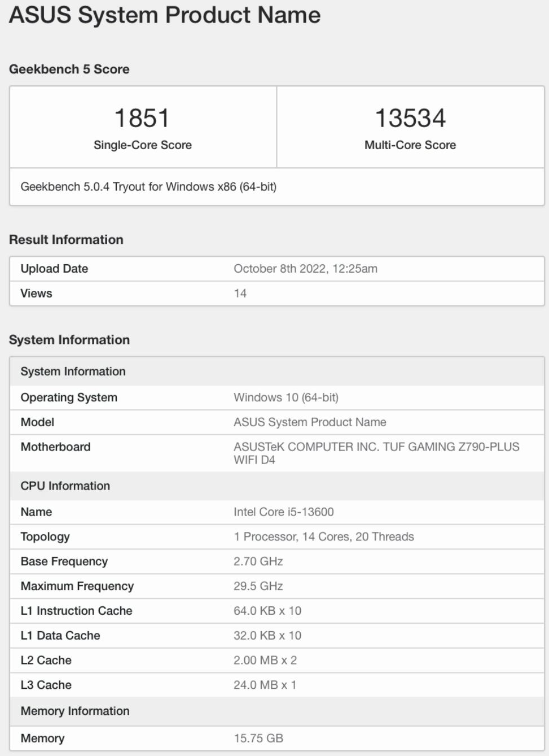Viewport: 549px width, 756px height.
Task: Click the Operating System value Windows 10
Action: pos(286,397)
